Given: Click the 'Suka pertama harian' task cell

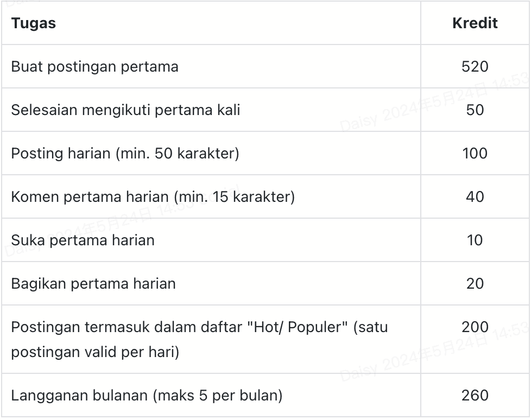Looking at the screenshot, I should [83, 240].
